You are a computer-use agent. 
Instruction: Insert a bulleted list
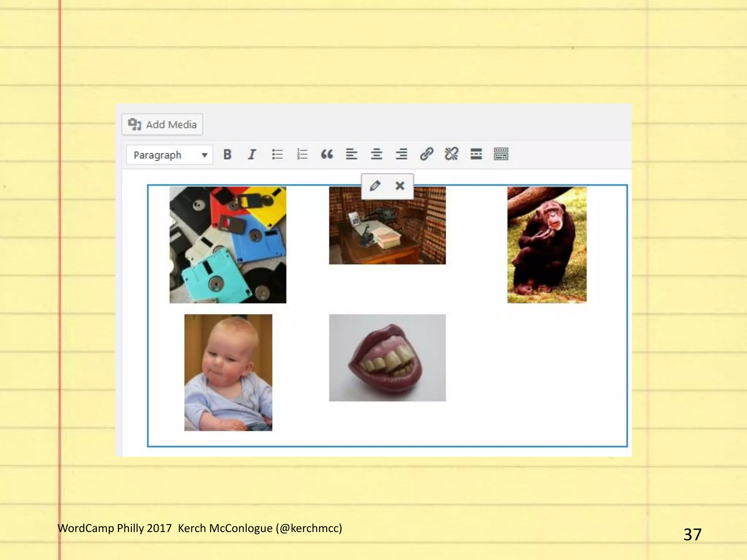[277, 155]
